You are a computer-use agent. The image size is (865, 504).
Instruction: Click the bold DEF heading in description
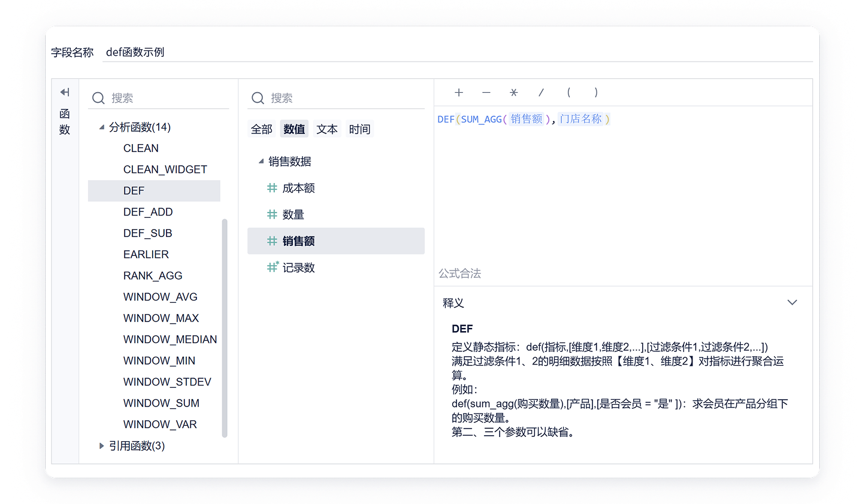tap(462, 329)
